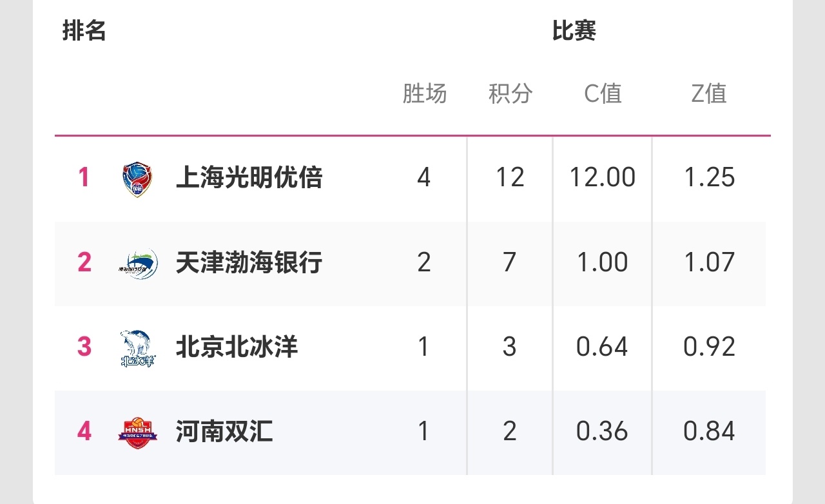Viewport: 825px width, 504px height.
Task: Open 北京北冰洋 team name link
Action: tap(237, 347)
